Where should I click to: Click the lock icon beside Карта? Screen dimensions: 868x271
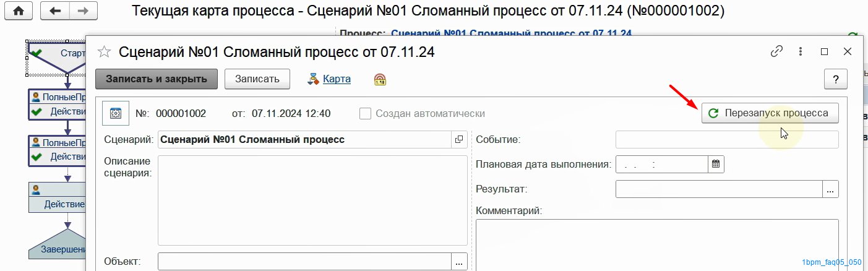click(380, 79)
